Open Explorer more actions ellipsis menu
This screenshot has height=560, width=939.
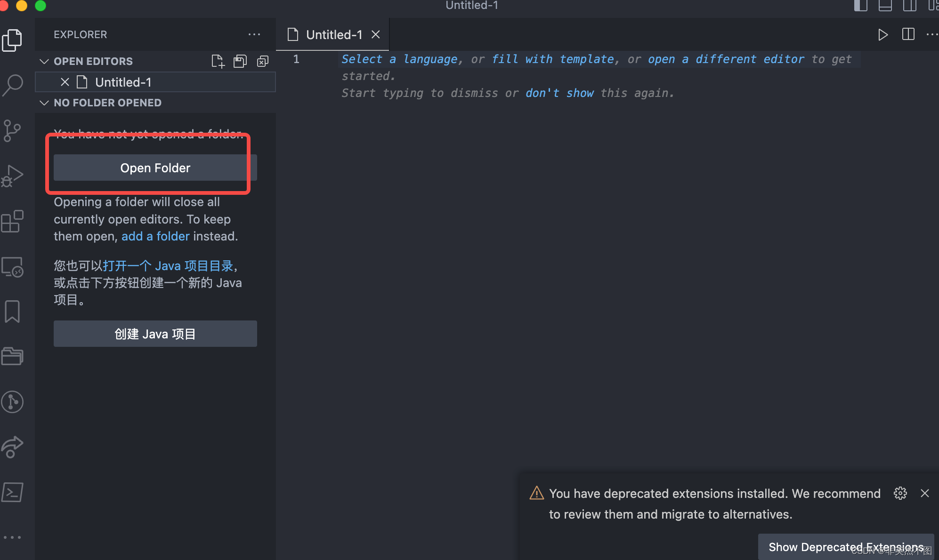pyautogui.click(x=254, y=34)
